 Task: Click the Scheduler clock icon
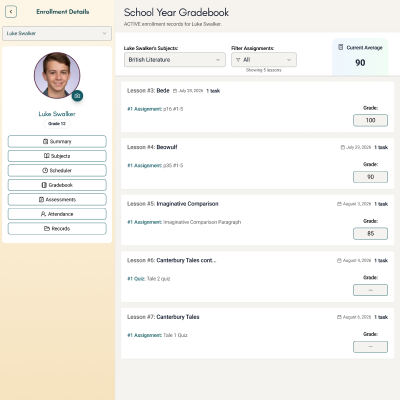pos(45,170)
